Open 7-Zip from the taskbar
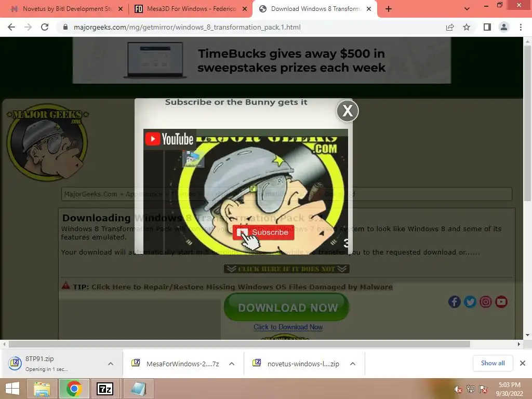 tap(105, 389)
